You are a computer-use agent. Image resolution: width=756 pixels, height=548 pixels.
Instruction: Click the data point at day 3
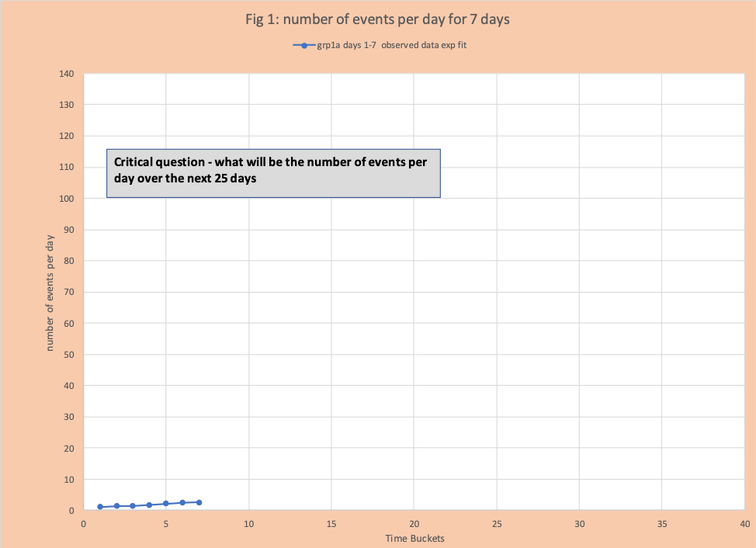click(133, 506)
